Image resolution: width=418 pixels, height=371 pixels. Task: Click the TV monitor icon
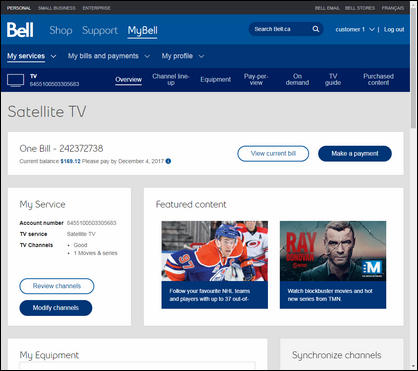point(16,80)
